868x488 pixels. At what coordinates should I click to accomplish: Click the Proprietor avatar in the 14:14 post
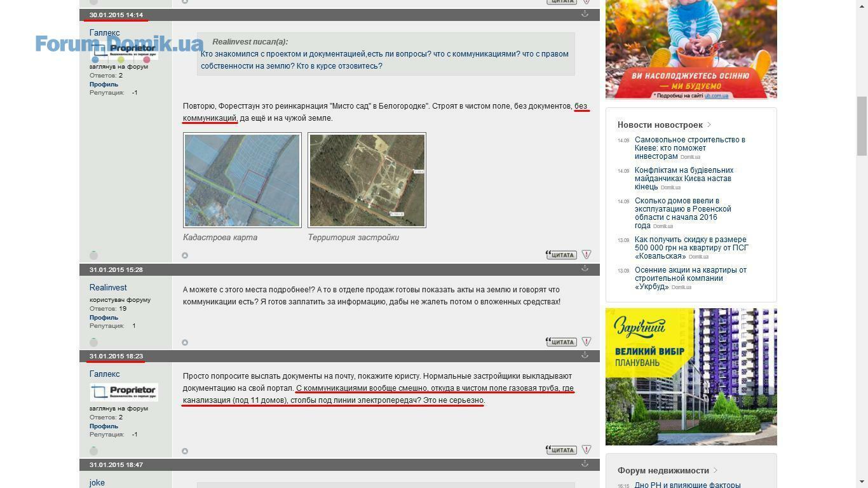pos(124,50)
